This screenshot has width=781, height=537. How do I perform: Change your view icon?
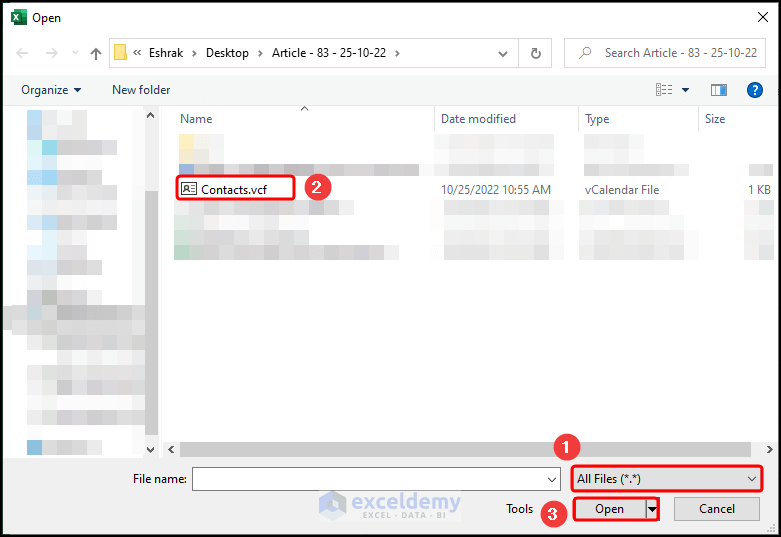pos(664,90)
